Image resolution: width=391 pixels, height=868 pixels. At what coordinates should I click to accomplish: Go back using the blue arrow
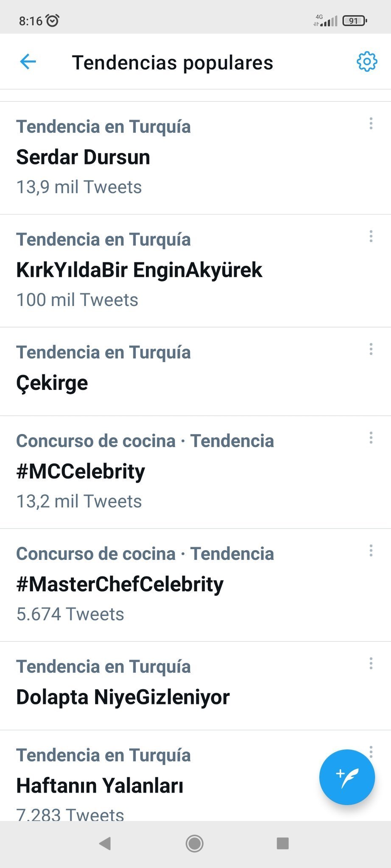tap(28, 62)
